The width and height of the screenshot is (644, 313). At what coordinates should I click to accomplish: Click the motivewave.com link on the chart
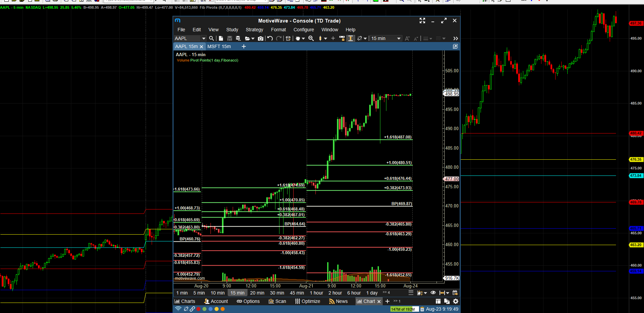pos(190,278)
